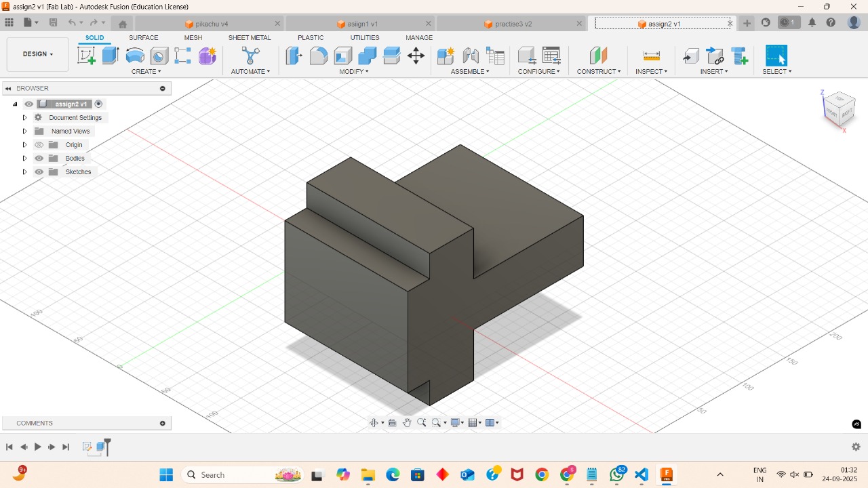
Task: Activate the Pan tool in navigation bar
Action: (407, 422)
